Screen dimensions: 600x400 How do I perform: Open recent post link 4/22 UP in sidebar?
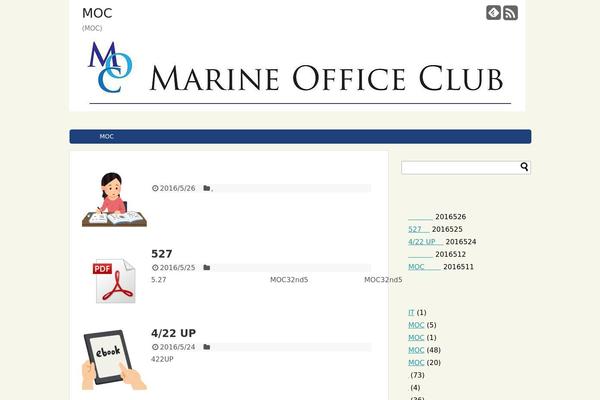tap(426, 242)
